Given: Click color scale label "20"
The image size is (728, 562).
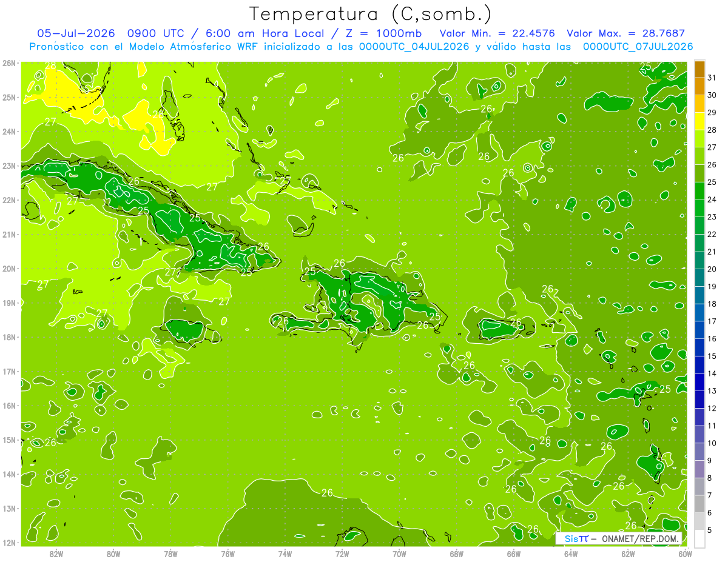Looking at the screenshot, I should [712, 269].
